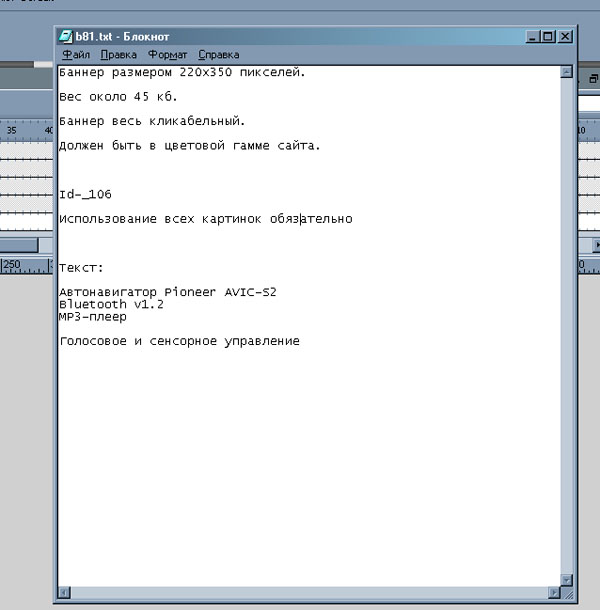The image size is (600, 610).
Task: Click the line 'Автонавигатор Pioneer AVIC-S2'
Action: coord(168,292)
